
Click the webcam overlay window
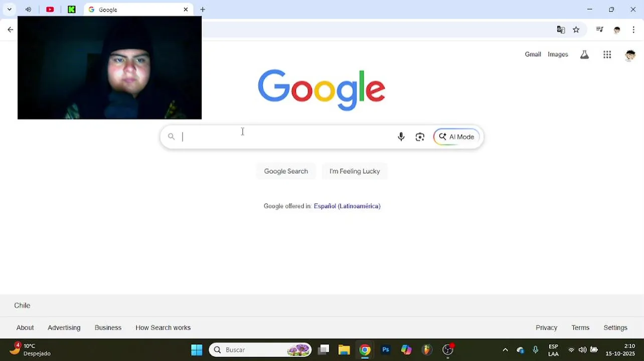coord(109,68)
